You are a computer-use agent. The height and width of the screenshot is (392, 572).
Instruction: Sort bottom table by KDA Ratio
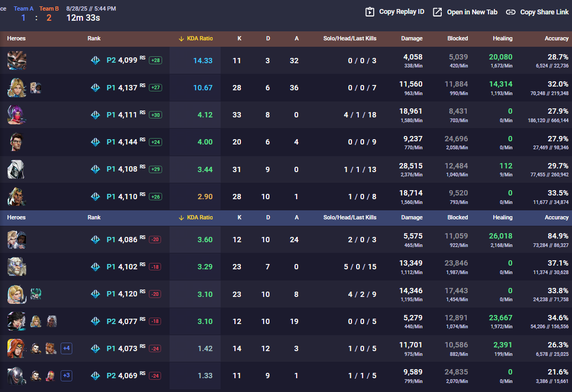(196, 217)
